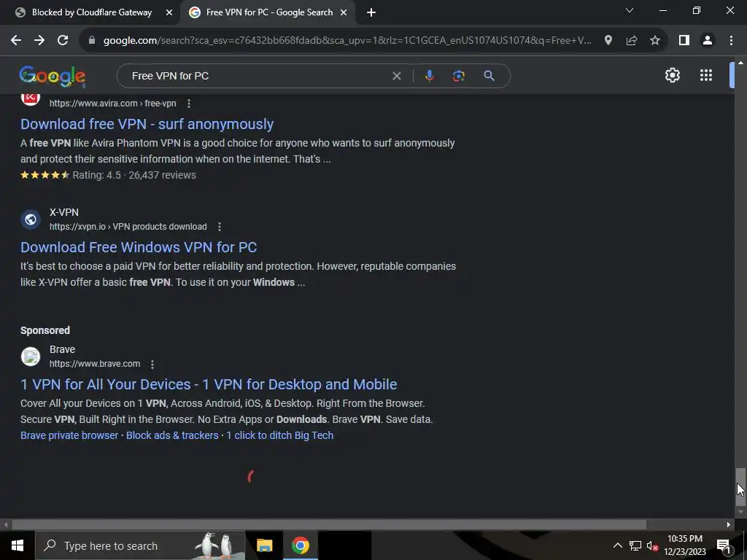Click the X-VPN site favicon
747x560 pixels.
click(31, 219)
